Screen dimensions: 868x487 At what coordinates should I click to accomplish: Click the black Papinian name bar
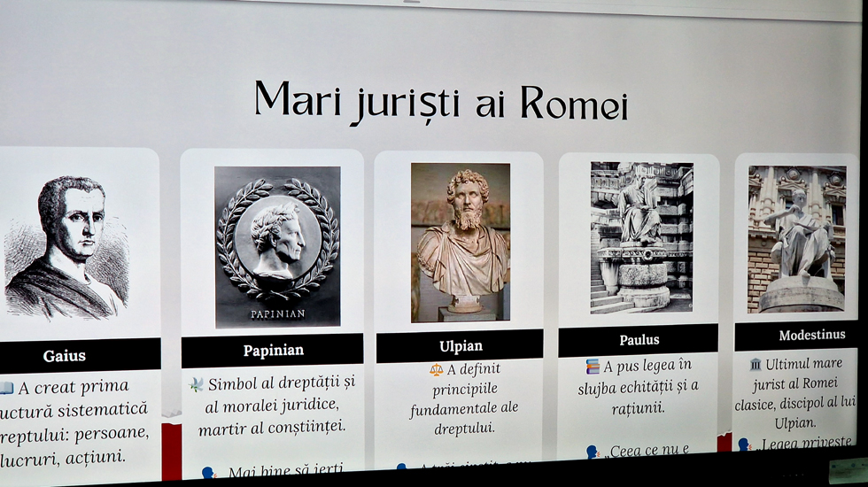coord(273,351)
